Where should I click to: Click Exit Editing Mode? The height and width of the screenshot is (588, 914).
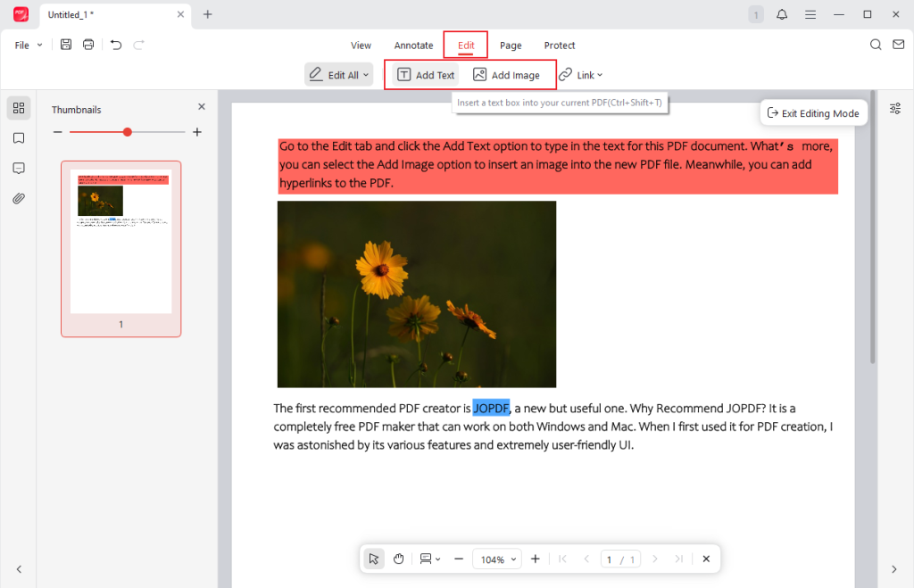coord(813,112)
